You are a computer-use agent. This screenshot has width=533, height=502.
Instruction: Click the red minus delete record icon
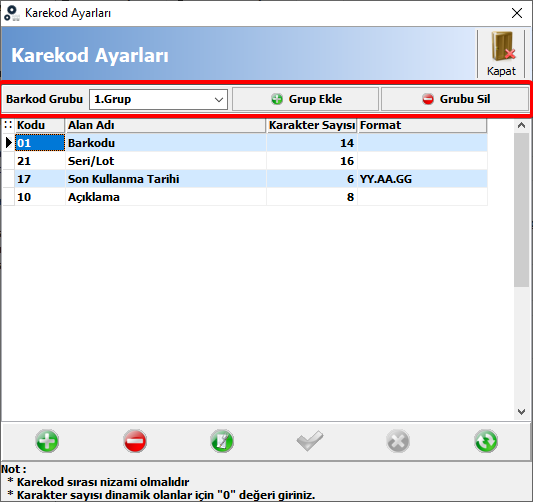[x=135, y=441]
